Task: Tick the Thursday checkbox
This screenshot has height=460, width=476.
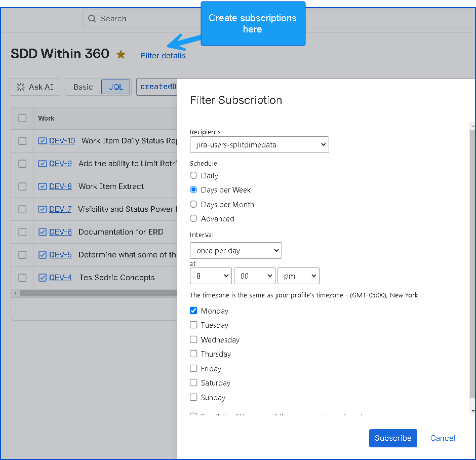Action: [193, 354]
